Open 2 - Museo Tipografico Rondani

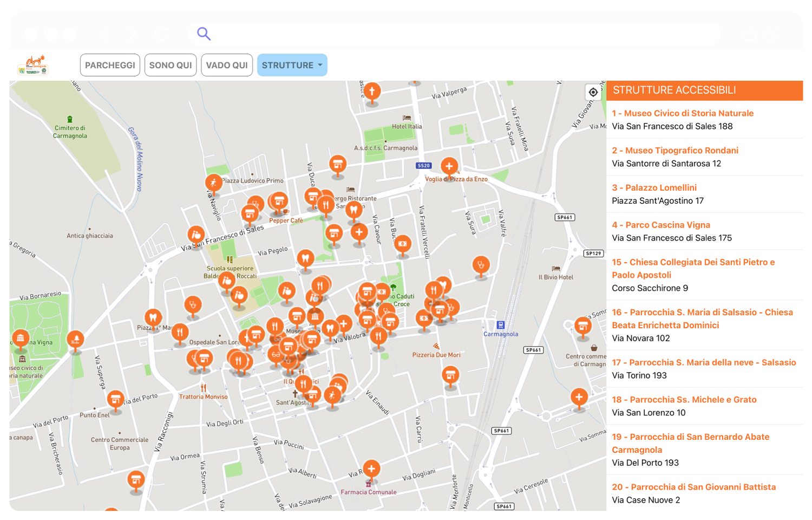[675, 151]
